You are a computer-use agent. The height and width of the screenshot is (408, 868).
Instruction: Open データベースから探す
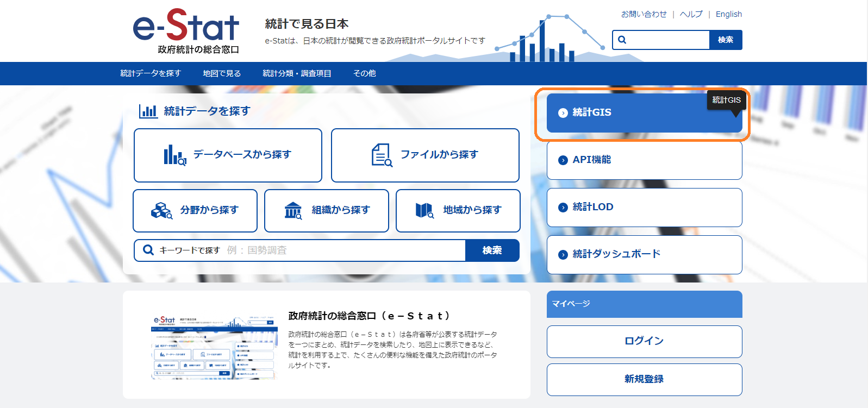click(x=228, y=155)
